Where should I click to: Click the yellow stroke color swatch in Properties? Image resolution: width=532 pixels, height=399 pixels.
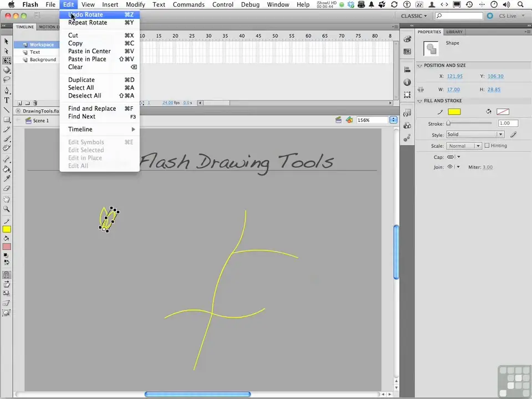point(454,112)
